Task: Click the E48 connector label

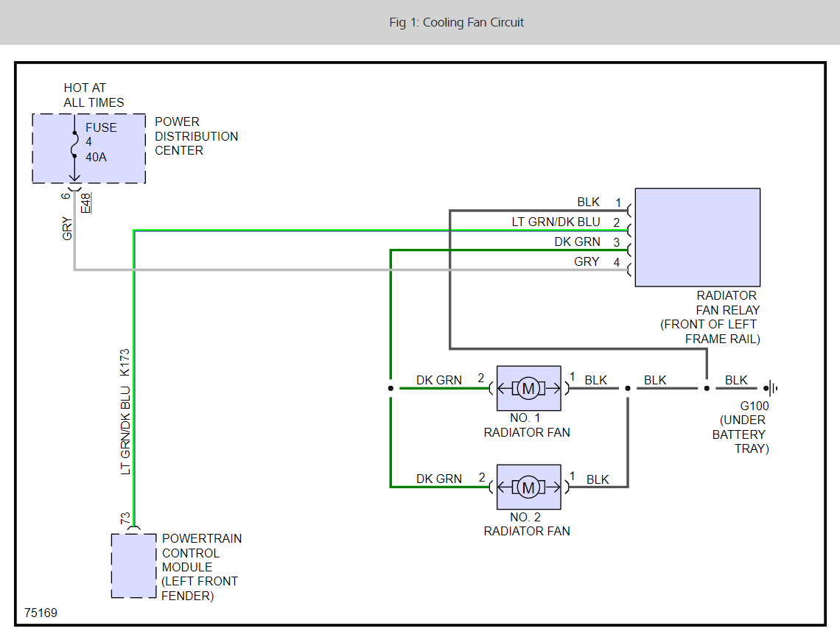Action: tap(87, 202)
